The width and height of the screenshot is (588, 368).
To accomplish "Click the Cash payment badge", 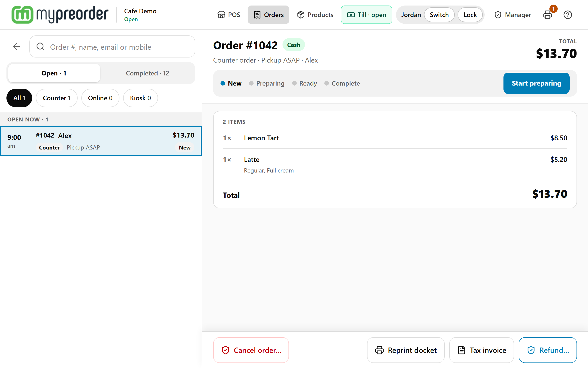I will coord(294,45).
